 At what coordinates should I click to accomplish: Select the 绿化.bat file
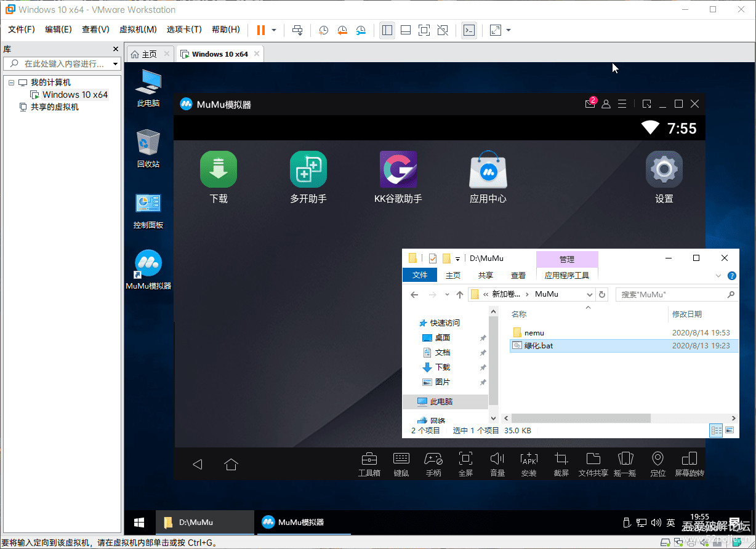(624, 346)
